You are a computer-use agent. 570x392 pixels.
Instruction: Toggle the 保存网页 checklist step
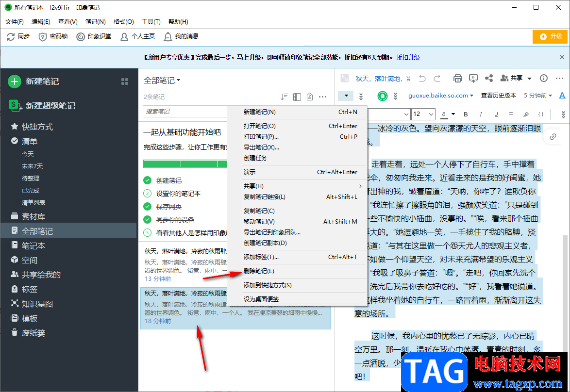[x=147, y=206]
